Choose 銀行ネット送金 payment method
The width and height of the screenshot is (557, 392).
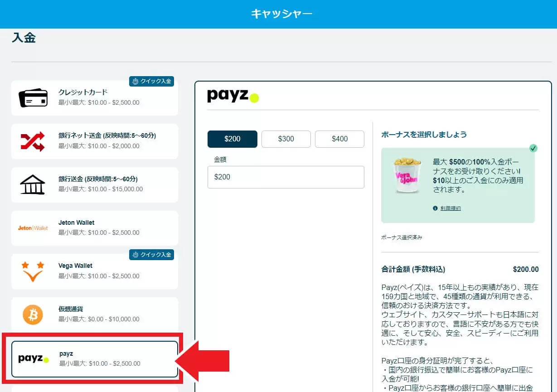pos(95,141)
